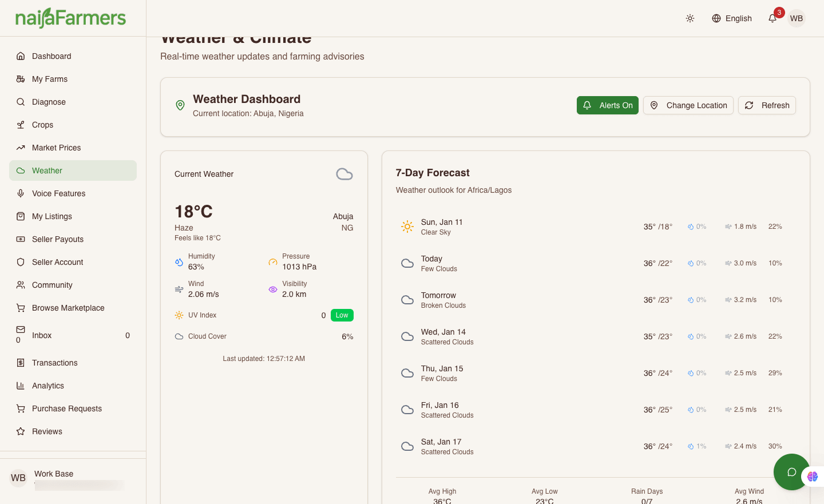Open notifications bell with 3 alerts
This screenshot has width=824, height=504.
click(772, 18)
